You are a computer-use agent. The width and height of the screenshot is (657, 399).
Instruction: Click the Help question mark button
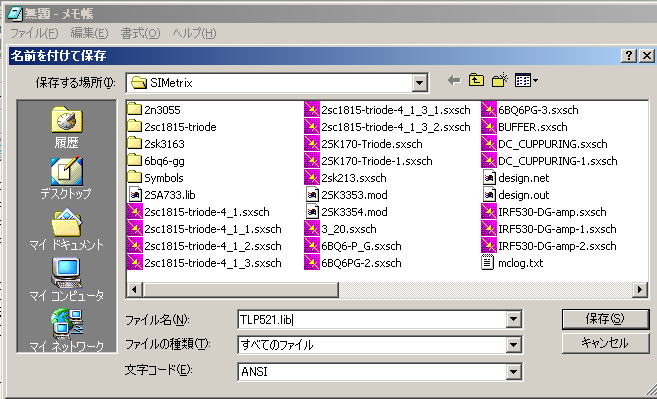[x=629, y=56]
